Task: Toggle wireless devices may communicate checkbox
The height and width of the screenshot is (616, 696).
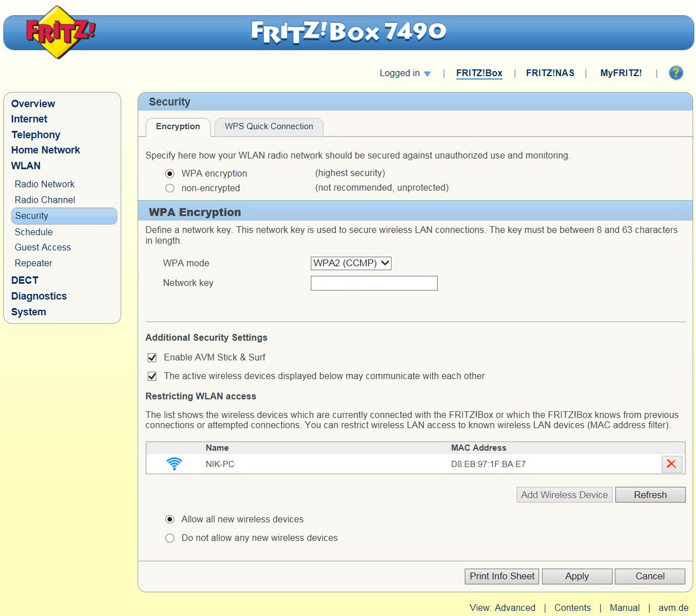Action: pyautogui.click(x=152, y=376)
